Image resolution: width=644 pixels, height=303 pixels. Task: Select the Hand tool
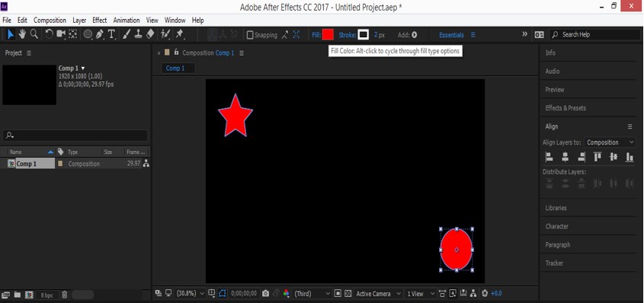pos(22,35)
